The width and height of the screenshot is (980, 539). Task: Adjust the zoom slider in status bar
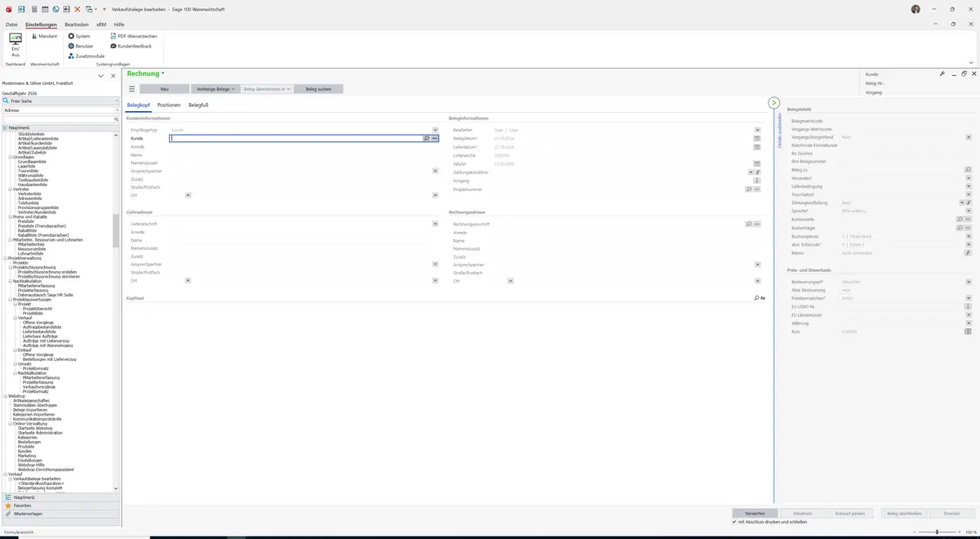point(937,532)
